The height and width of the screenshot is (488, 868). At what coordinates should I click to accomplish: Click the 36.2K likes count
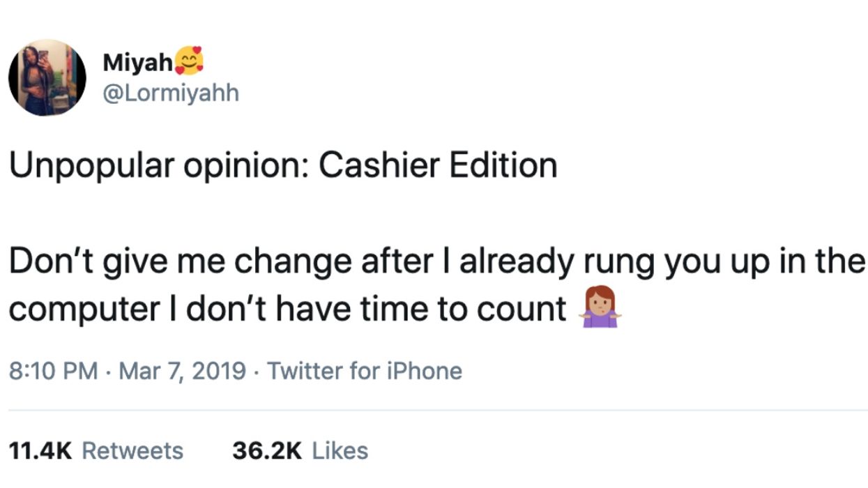[267, 450]
